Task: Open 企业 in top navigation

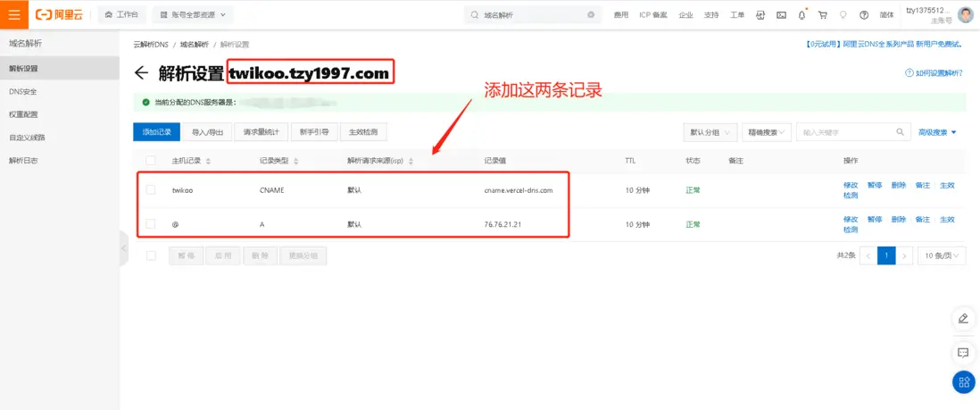Action: click(685, 15)
